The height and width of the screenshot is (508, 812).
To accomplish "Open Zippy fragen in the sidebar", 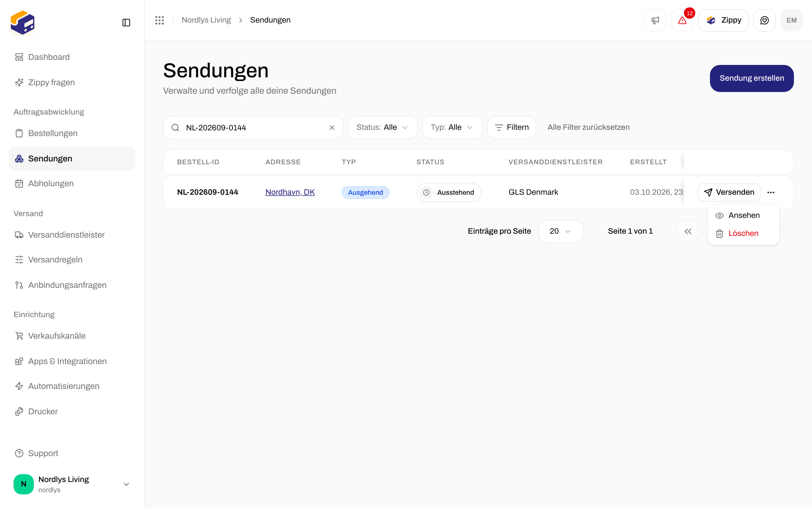I will (x=72, y=82).
